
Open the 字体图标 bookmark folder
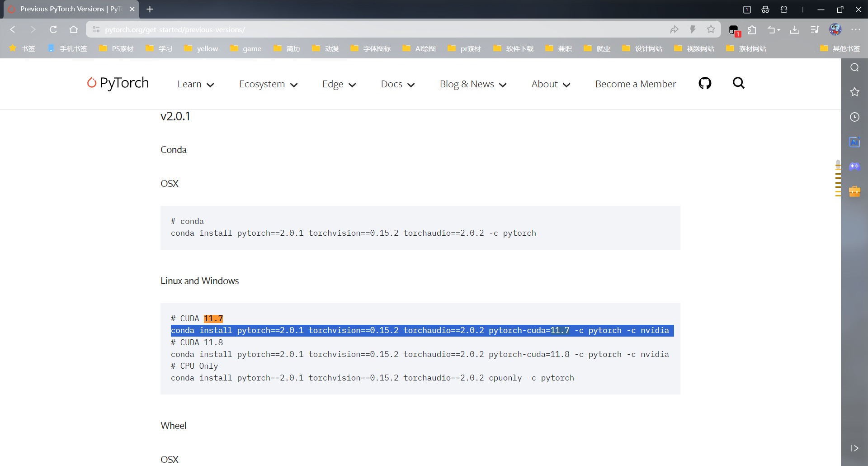[371, 48]
